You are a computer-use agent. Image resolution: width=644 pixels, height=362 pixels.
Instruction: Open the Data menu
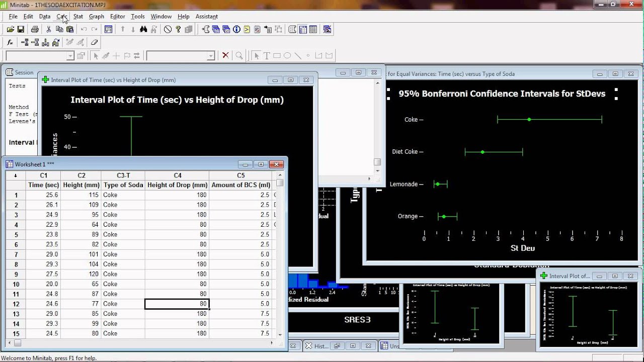click(x=45, y=17)
